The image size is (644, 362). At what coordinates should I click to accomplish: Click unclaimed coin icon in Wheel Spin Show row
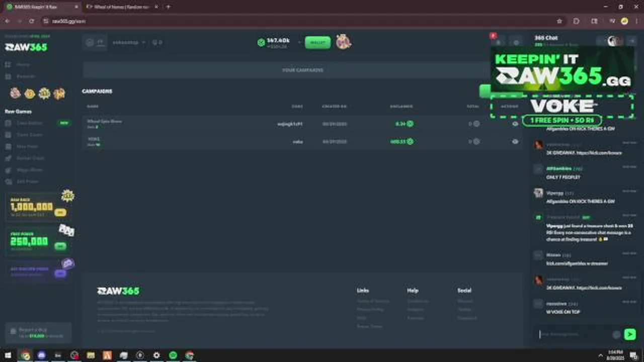[410, 124]
